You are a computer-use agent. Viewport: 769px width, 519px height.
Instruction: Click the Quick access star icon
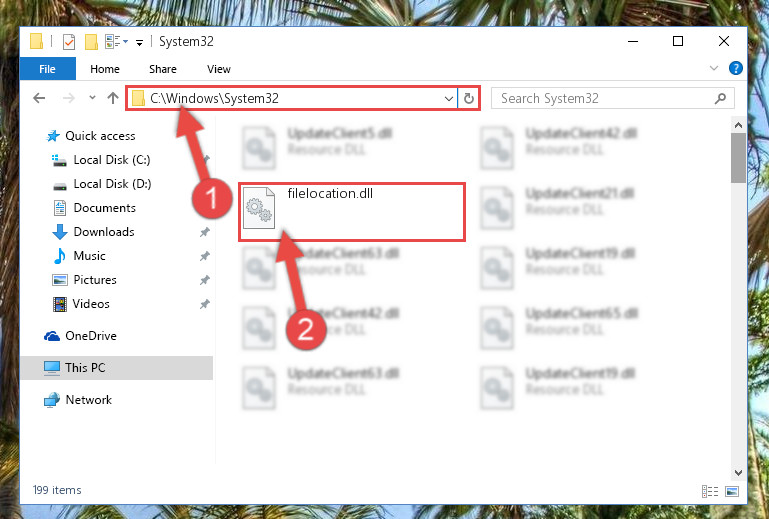pyautogui.click(x=52, y=136)
